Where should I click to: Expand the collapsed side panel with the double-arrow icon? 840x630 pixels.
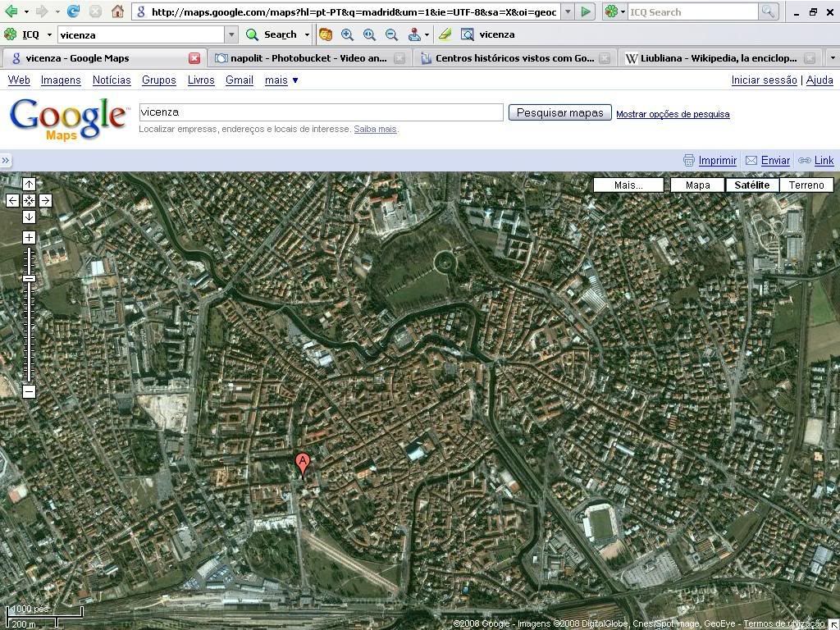[6, 161]
